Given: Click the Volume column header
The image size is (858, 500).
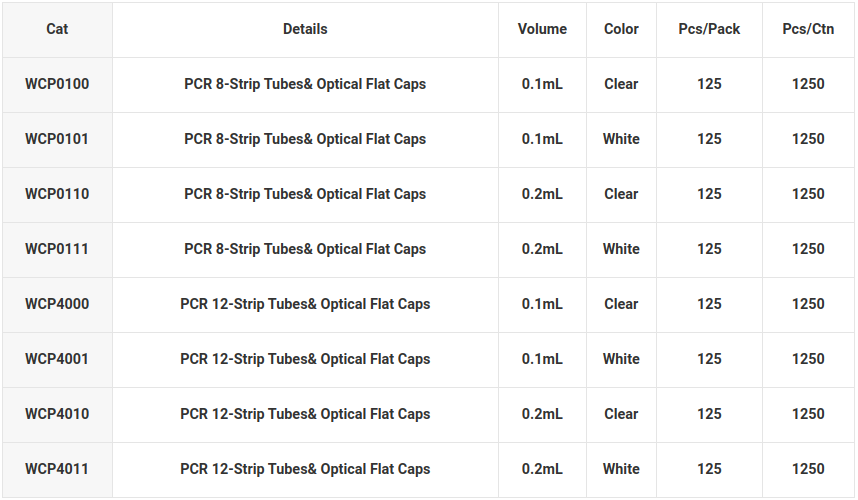Looking at the screenshot, I should pyautogui.click(x=542, y=29).
